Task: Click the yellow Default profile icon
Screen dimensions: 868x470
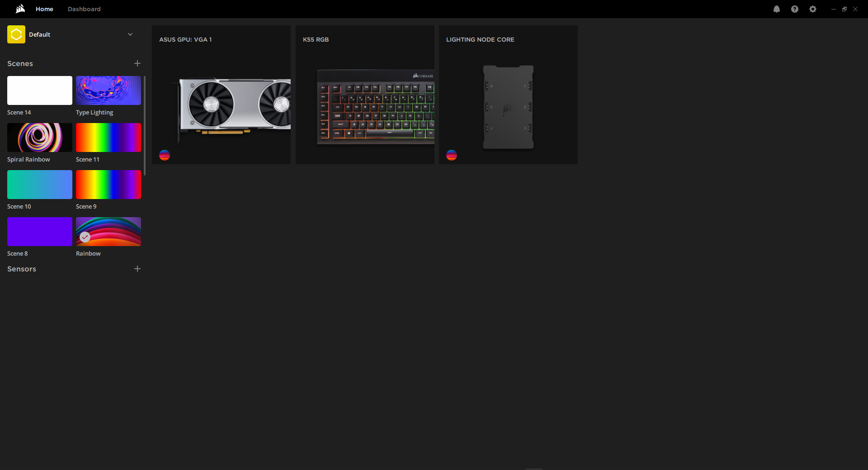Action: click(x=16, y=34)
